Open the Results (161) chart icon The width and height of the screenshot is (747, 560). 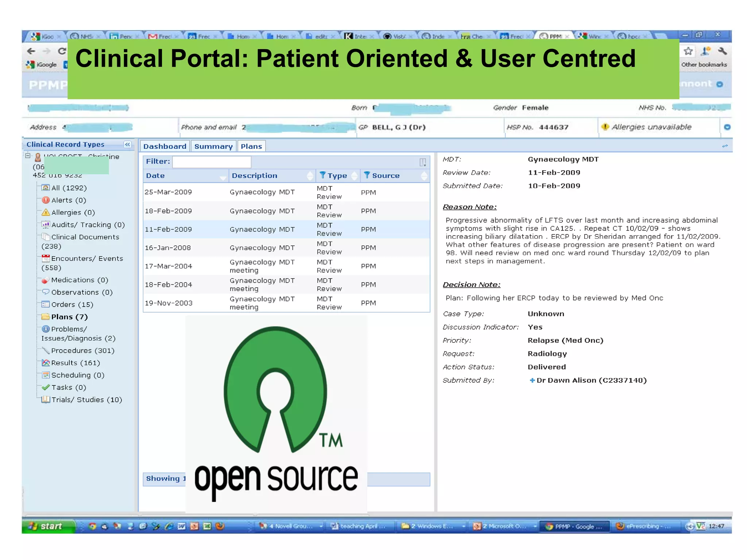coord(46,363)
